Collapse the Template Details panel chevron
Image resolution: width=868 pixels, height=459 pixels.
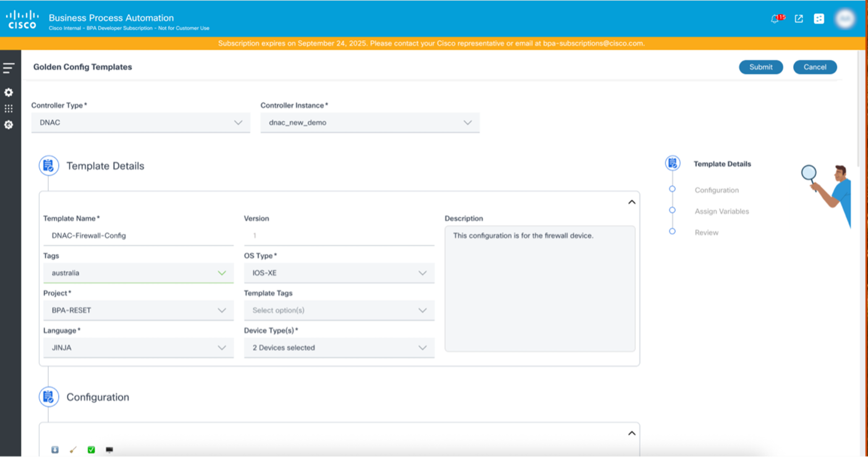(x=632, y=202)
